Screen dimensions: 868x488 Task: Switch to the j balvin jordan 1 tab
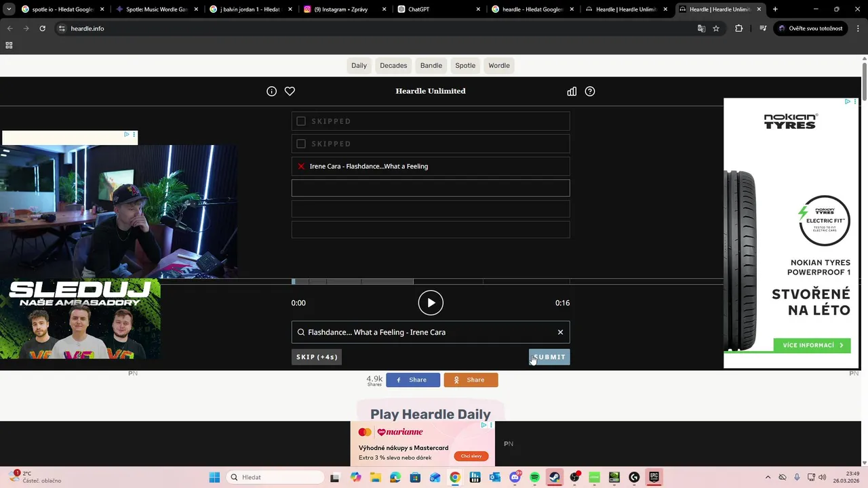[x=251, y=9]
